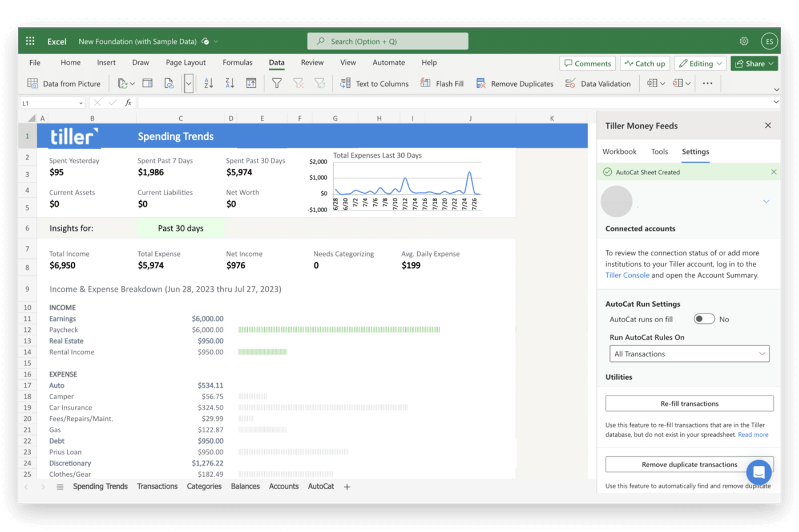This screenshot has width=799, height=532.
Task: Click the select all cells corner
Action: click(x=31, y=118)
